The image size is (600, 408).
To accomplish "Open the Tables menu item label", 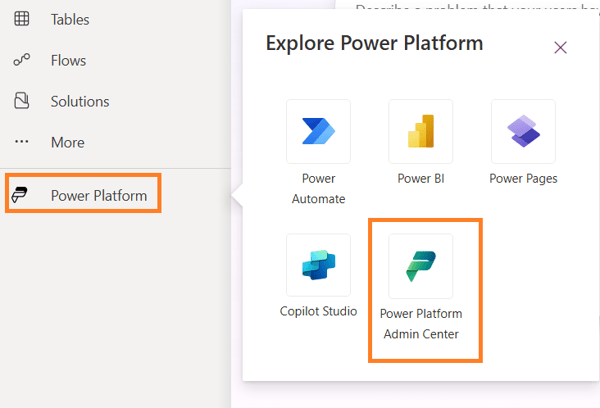I will pyautogui.click(x=70, y=19).
